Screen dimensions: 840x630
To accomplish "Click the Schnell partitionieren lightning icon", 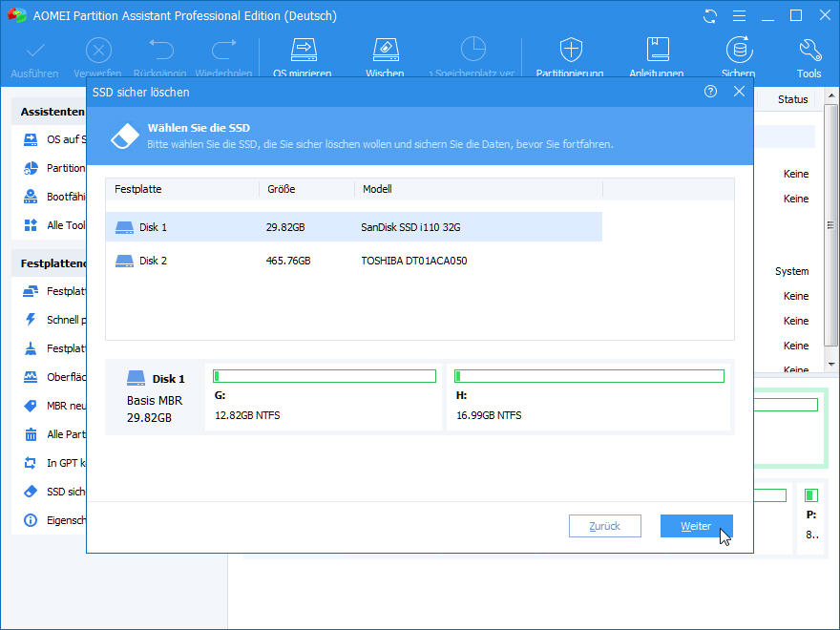I will tap(31, 320).
